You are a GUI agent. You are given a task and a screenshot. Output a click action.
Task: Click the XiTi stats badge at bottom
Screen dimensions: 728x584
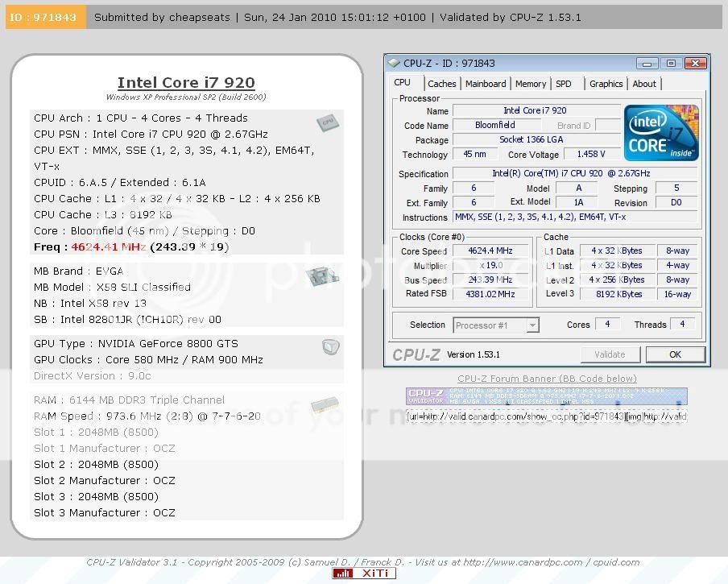[x=364, y=574]
